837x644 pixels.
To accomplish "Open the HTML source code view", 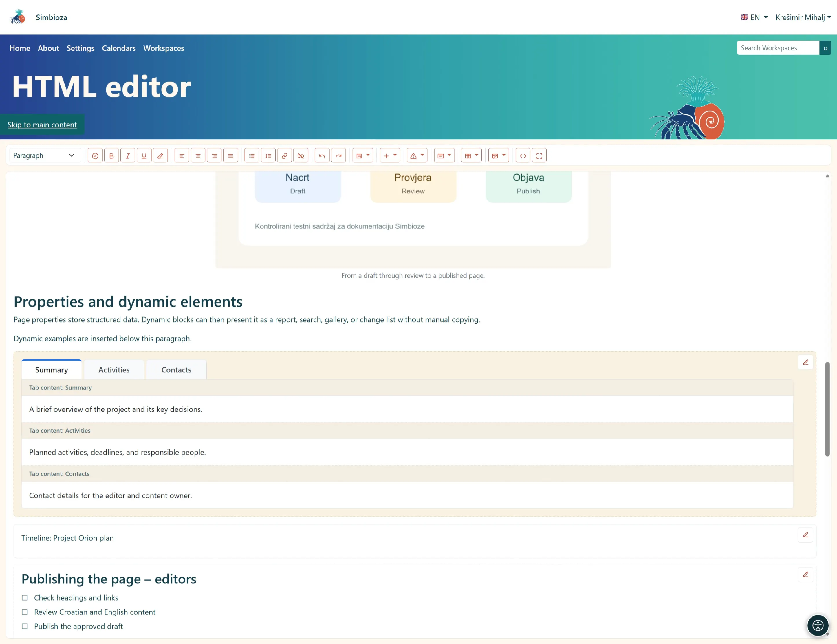I will tap(523, 155).
